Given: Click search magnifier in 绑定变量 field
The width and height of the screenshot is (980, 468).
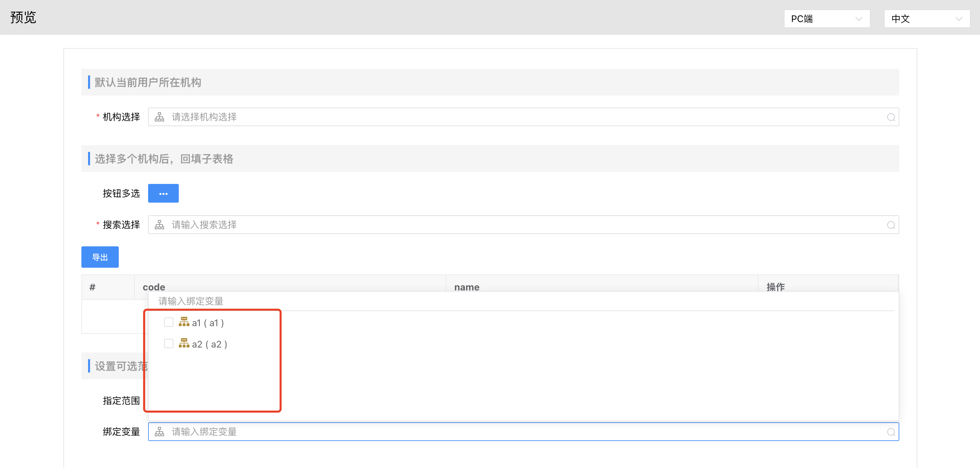Looking at the screenshot, I should 891,432.
